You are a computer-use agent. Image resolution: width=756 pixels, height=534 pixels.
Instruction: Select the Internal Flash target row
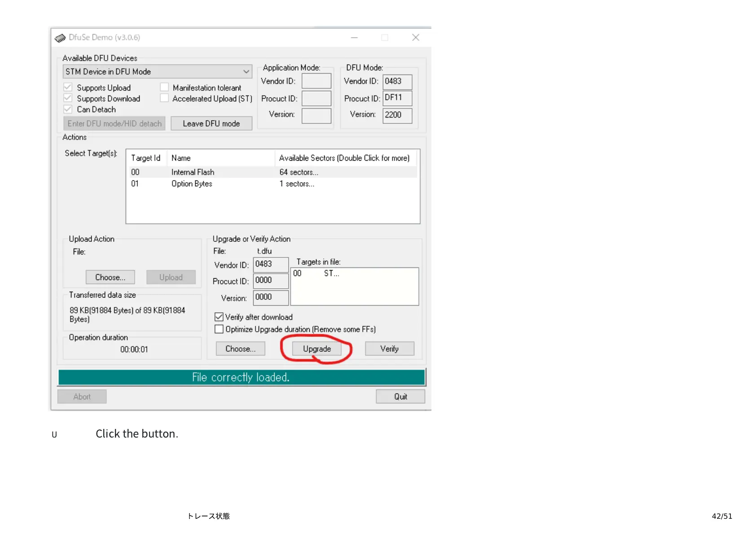[193, 172]
